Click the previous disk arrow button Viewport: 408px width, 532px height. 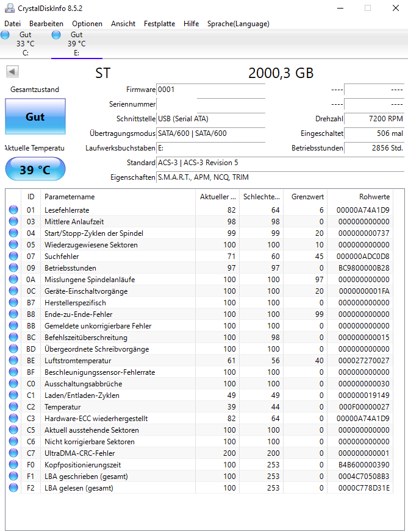pyautogui.click(x=12, y=71)
